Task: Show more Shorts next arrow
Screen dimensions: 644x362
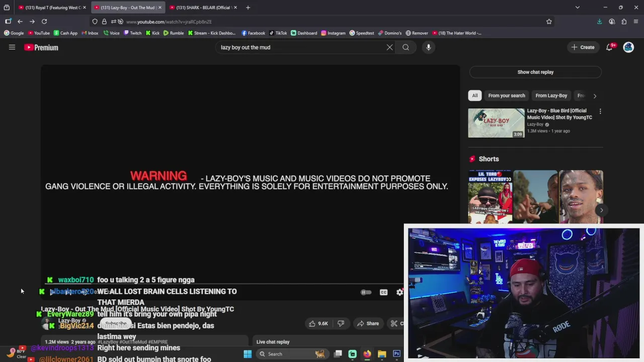Action: click(x=601, y=210)
